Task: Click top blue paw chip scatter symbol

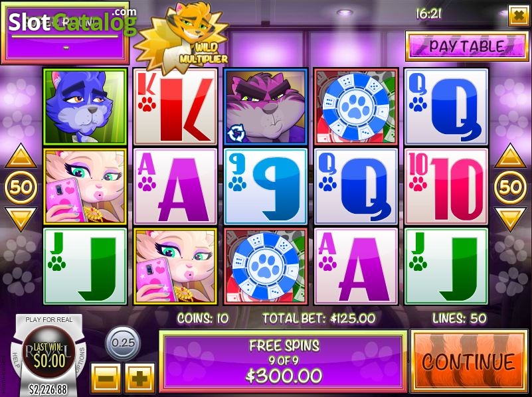Action: click(356, 106)
